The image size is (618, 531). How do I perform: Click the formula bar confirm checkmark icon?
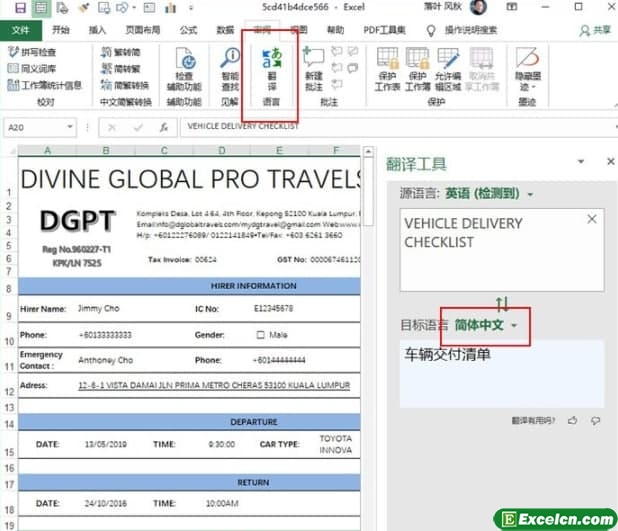[138, 127]
